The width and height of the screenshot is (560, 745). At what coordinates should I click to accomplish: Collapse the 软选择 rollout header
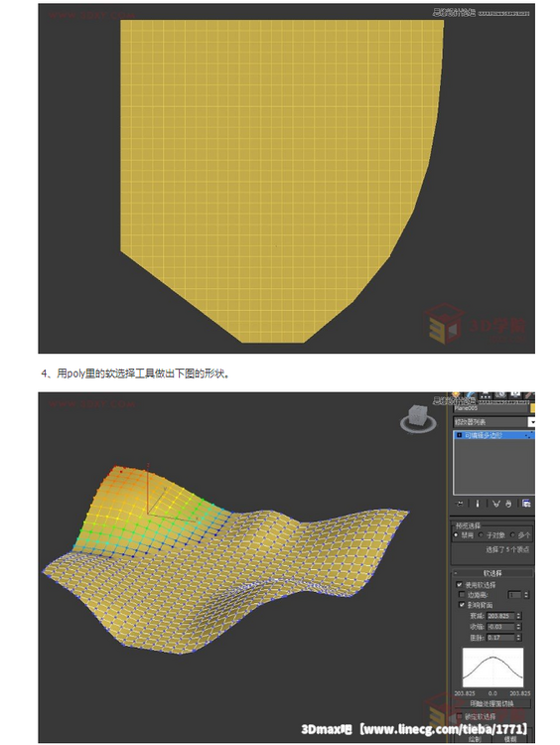click(x=492, y=573)
